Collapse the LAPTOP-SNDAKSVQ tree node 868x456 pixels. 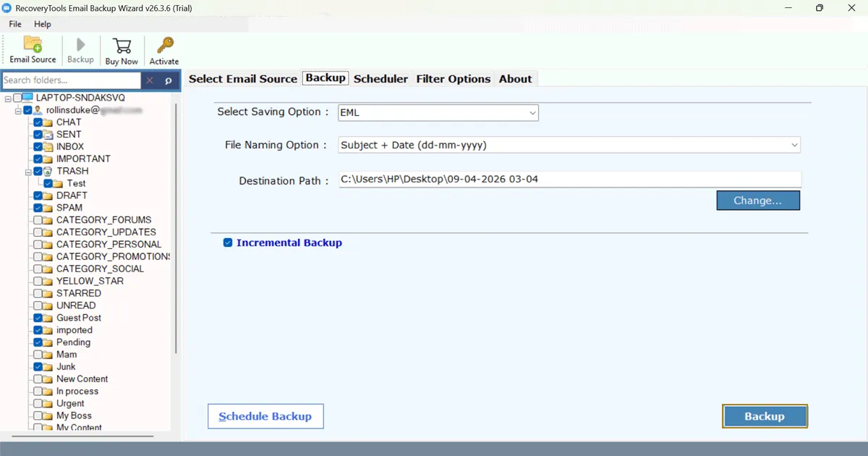7,98
